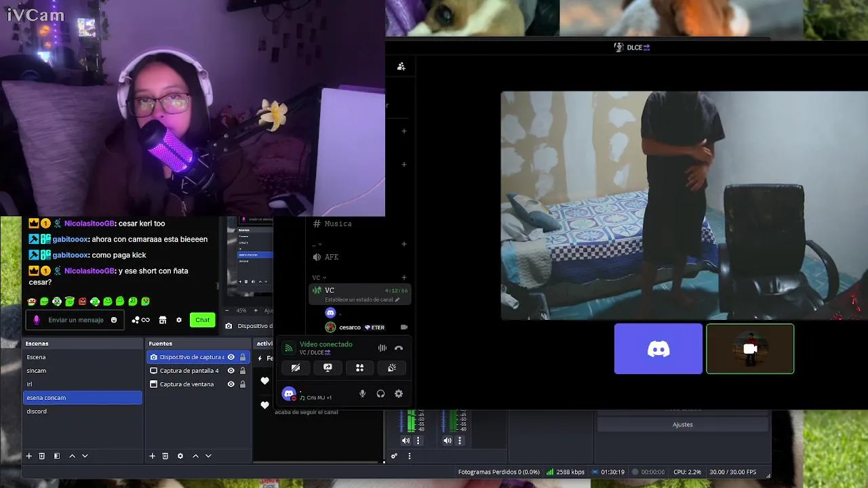
Task: Open chat settings gear next to Chat button
Action: point(179,320)
